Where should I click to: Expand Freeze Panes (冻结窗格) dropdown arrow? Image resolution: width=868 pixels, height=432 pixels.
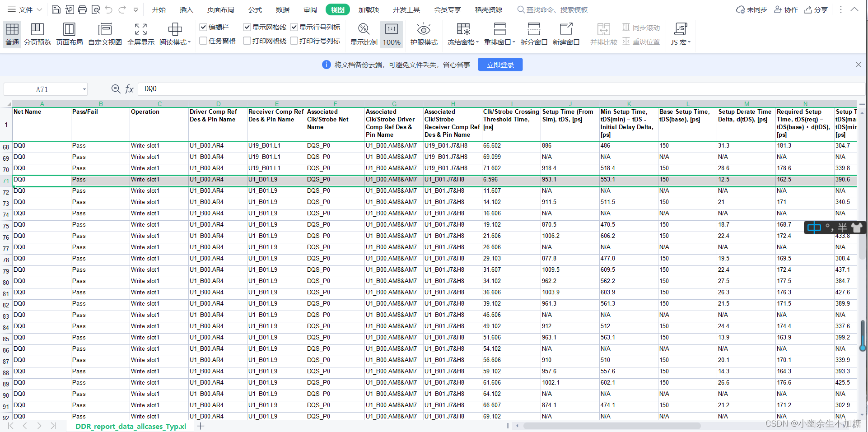point(477,42)
